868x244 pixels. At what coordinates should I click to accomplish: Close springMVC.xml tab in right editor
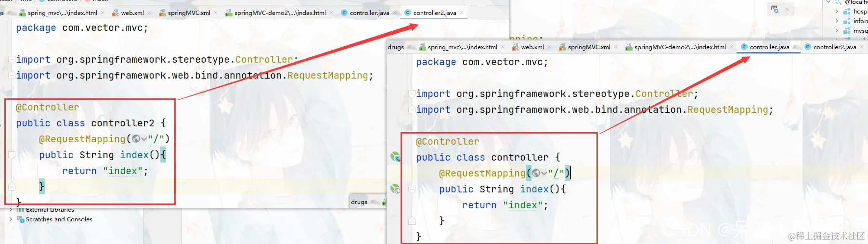click(x=616, y=47)
